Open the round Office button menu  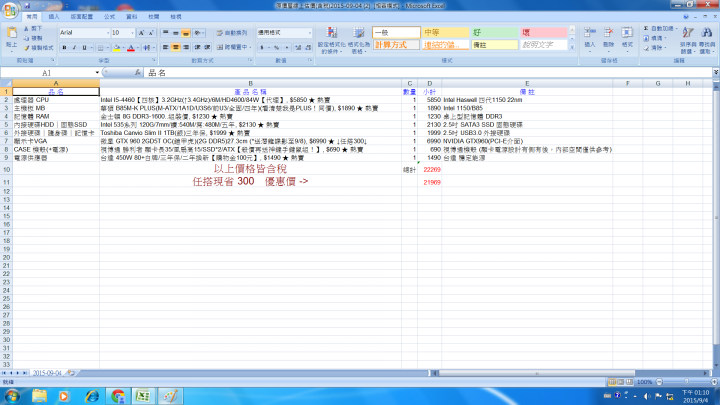[x=10, y=9]
